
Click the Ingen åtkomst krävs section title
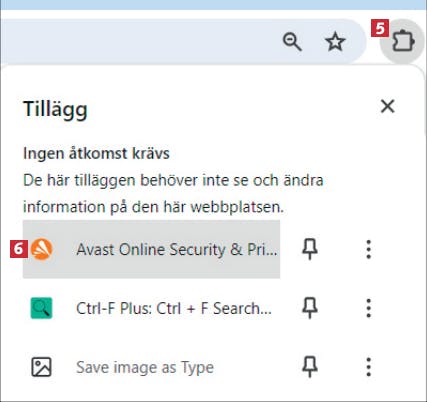point(96,154)
